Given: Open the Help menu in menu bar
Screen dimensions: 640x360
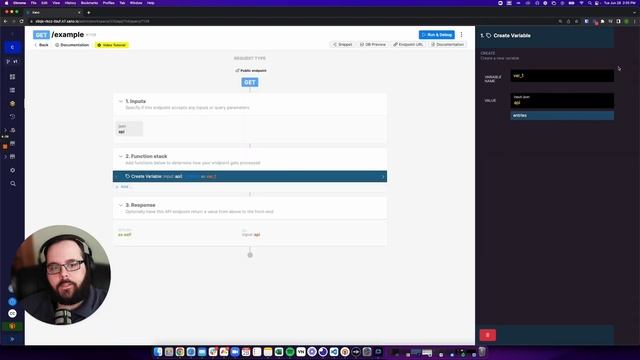Looking at the screenshot, I should pyautogui.click(x=151, y=3).
